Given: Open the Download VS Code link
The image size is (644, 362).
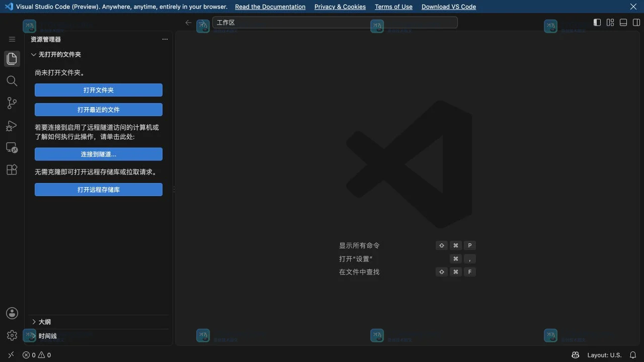Looking at the screenshot, I should 449,7.
